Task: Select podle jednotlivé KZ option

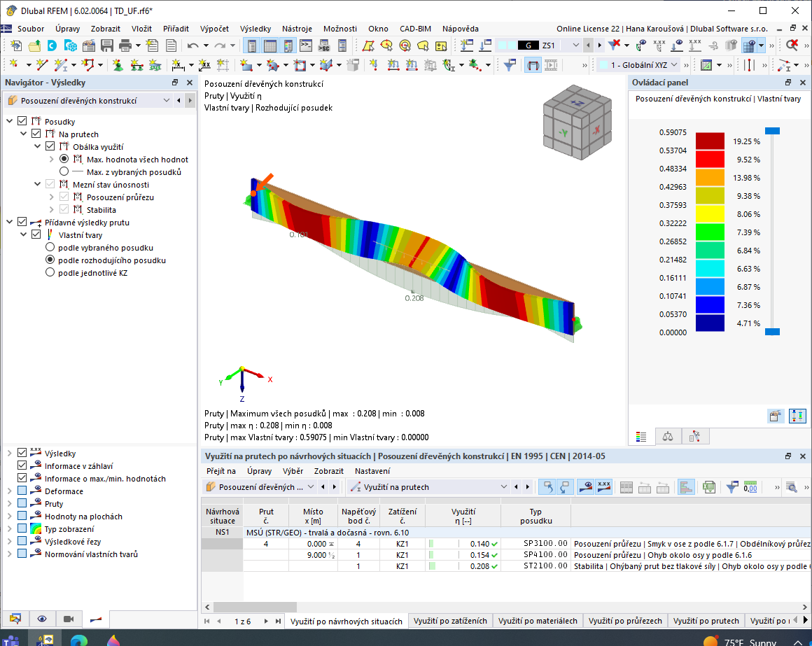Action: pos(50,272)
